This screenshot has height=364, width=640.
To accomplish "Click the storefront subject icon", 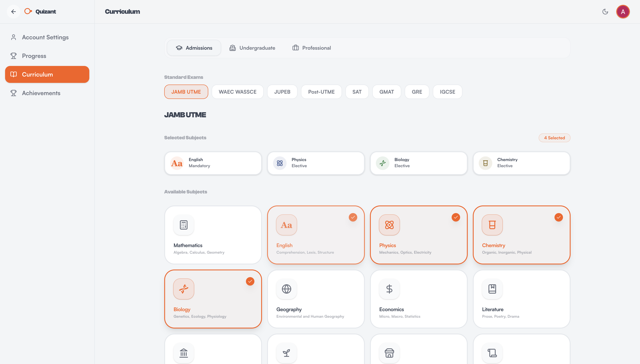I will coord(389,353).
